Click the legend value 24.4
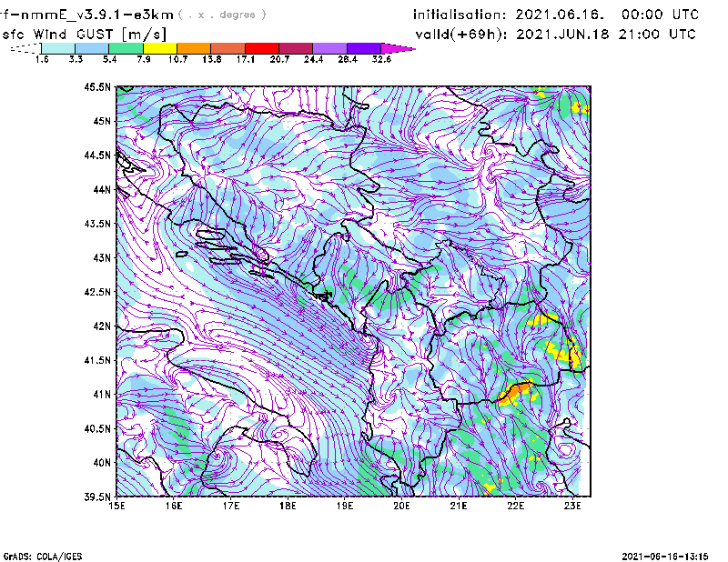The height and width of the screenshot is (562, 728). point(314,59)
